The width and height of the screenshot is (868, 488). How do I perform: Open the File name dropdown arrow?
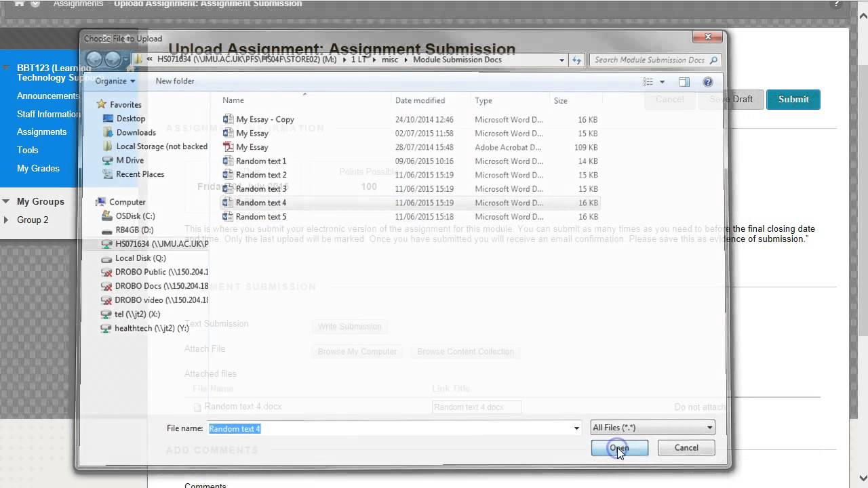pyautogui.click(x=576, y=428)
